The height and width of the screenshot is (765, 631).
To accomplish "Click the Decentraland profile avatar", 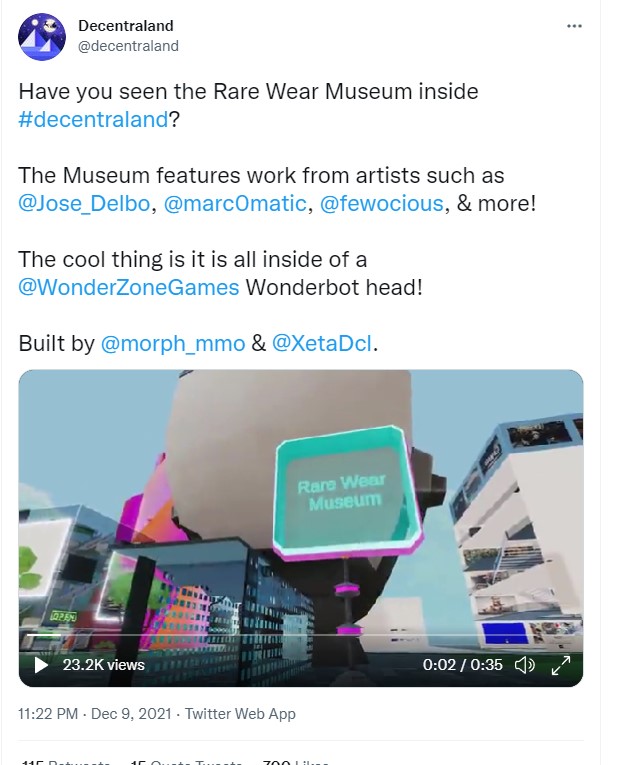I will [41, 37].
